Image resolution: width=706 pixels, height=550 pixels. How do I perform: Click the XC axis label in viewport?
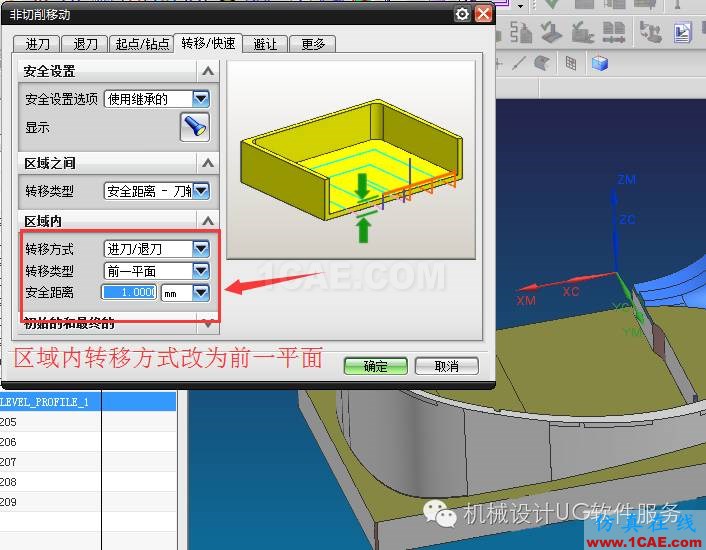[x=571, y=291]
